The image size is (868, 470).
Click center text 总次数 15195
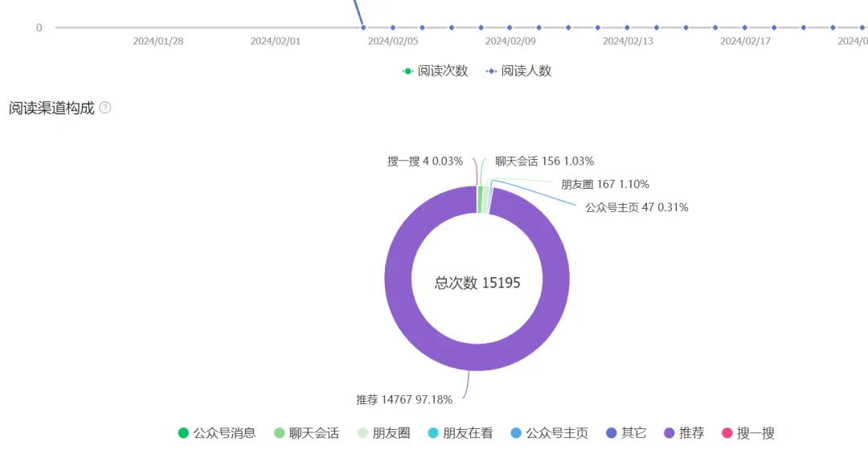tap(477, 283)
